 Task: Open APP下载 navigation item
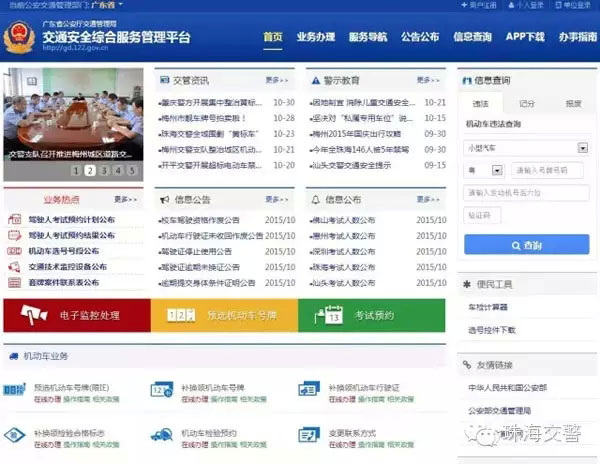coord(525,37)
